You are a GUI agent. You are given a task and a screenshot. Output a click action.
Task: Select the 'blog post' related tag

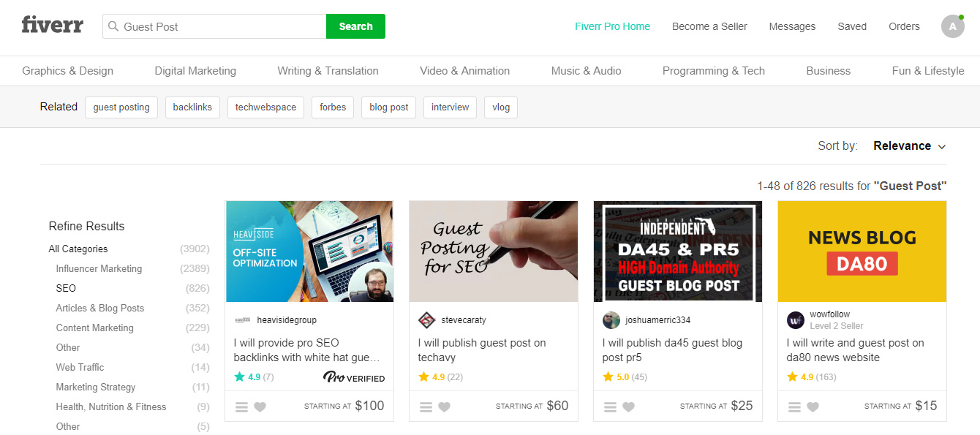[x=388, y=107]
